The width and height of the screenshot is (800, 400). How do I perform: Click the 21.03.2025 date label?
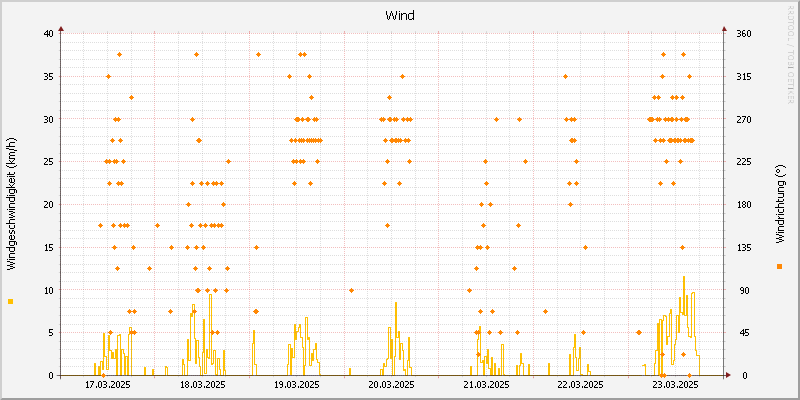coord(485,385)
